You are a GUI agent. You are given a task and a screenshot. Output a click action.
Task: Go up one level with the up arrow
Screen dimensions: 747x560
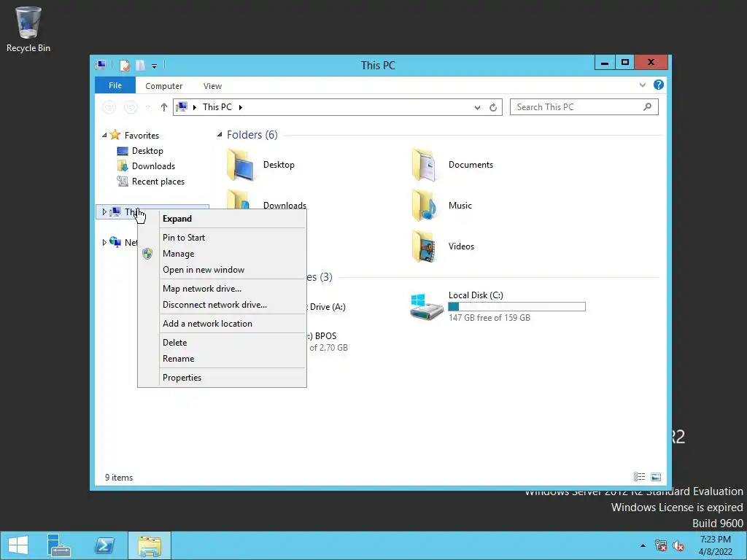coord(164,107)
